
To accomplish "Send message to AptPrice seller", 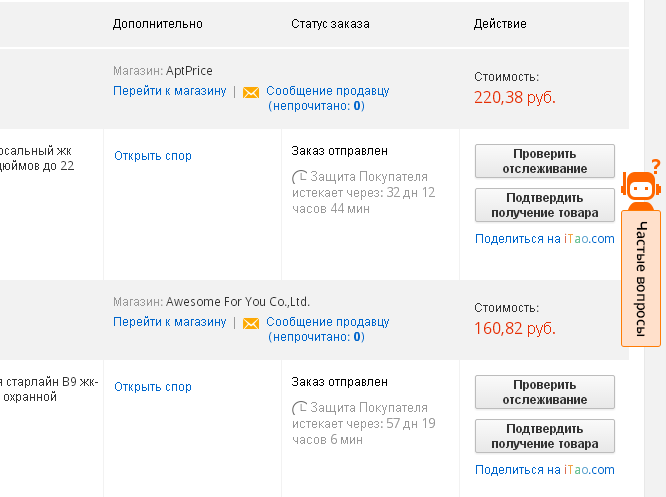I will (x=327, y=98).
